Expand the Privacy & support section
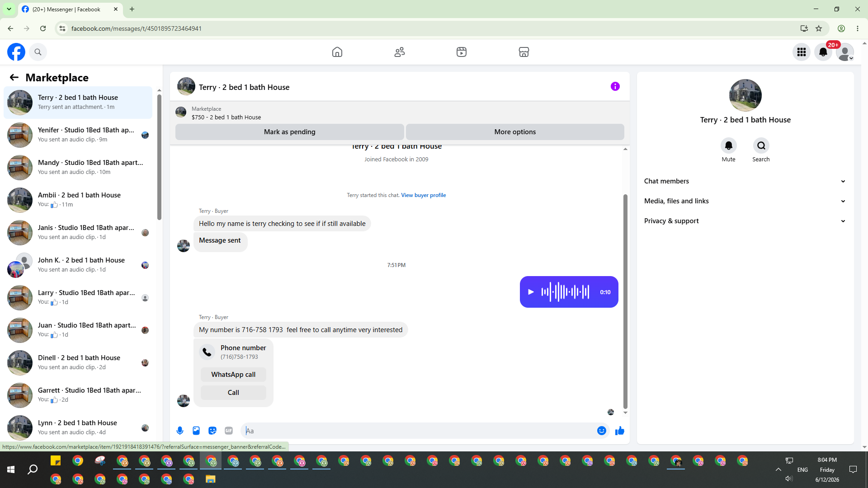This screenshot has height=488, width=868. pos(745,221)
